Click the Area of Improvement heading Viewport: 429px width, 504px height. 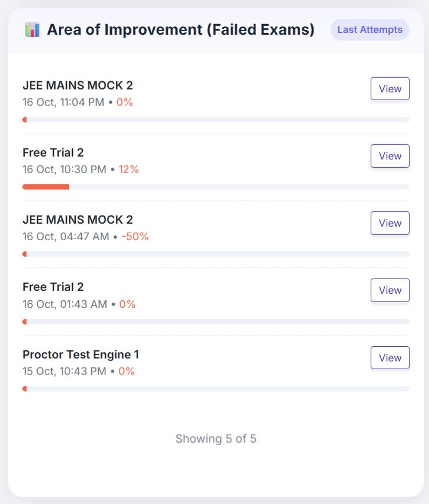point(181,29)
